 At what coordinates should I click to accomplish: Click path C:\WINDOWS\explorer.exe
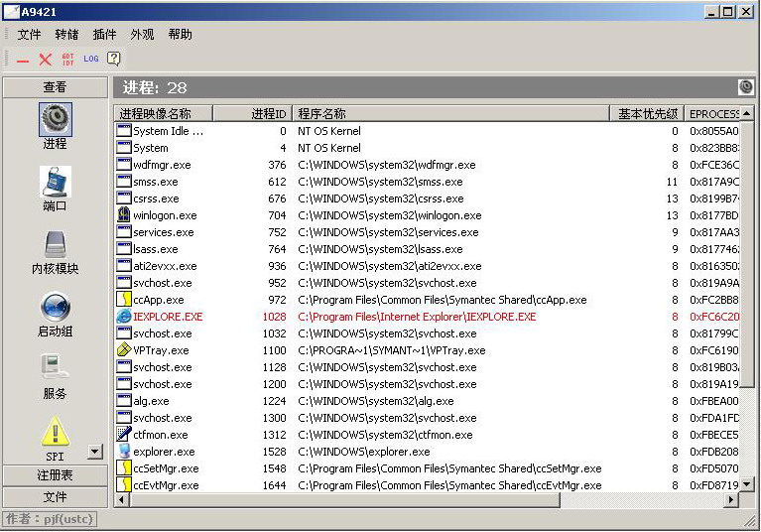tap(364, 452)
